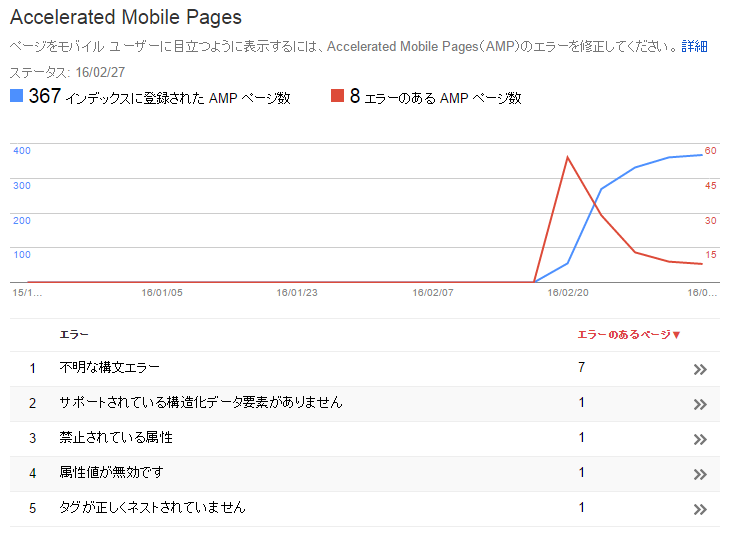The width and height of the screenshot is (737, 534).
Task: Select the 属性値が無効です error text
Action: [x=111, y=472]
